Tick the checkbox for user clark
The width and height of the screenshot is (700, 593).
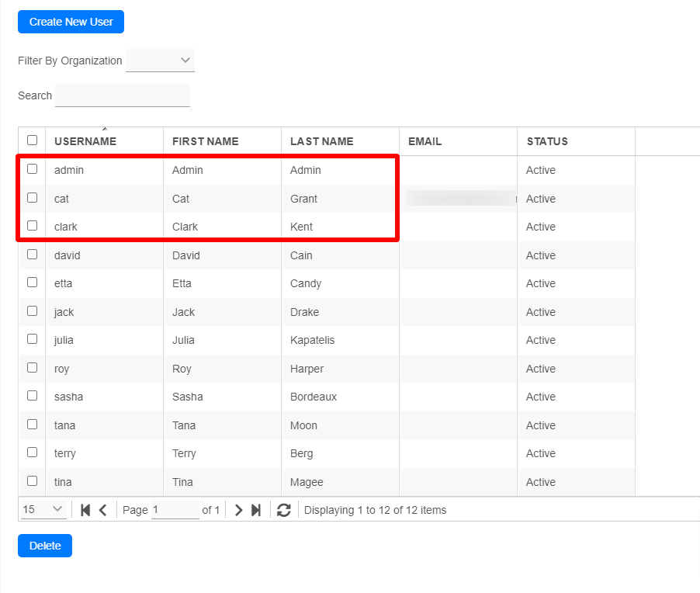(32, 226)
